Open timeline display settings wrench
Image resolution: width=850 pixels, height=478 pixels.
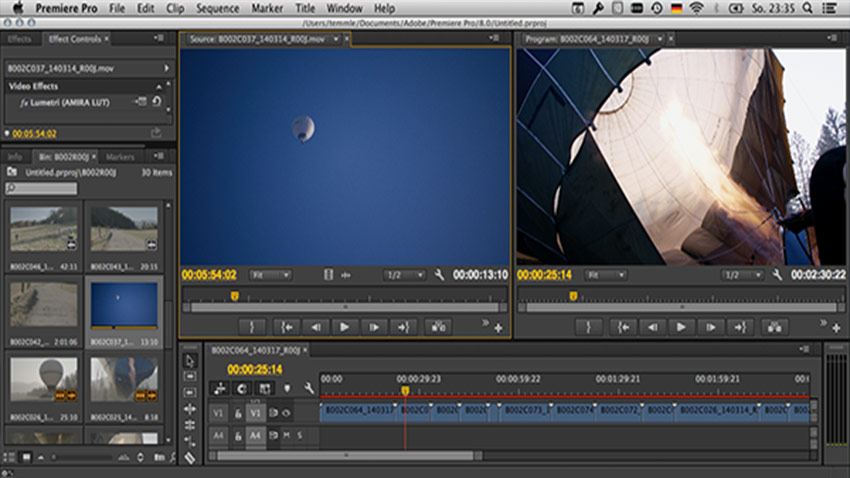pyautogui.click(x=309, y=388)
